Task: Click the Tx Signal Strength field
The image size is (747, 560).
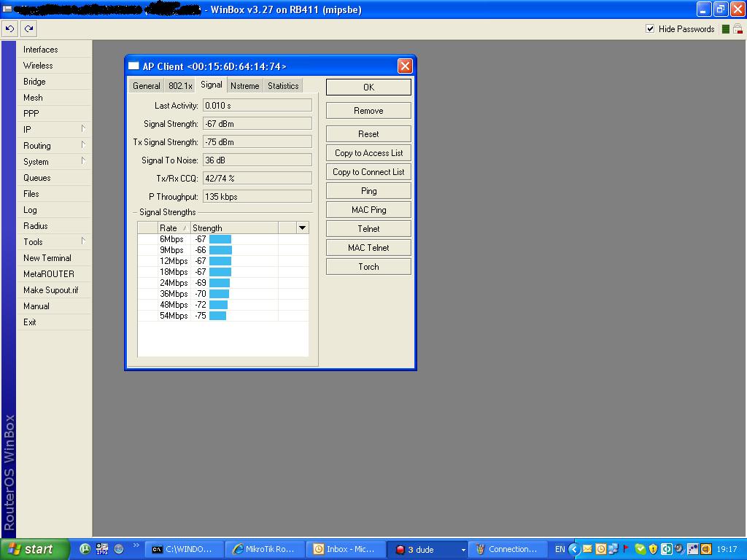Action: [x=258, y=142]
